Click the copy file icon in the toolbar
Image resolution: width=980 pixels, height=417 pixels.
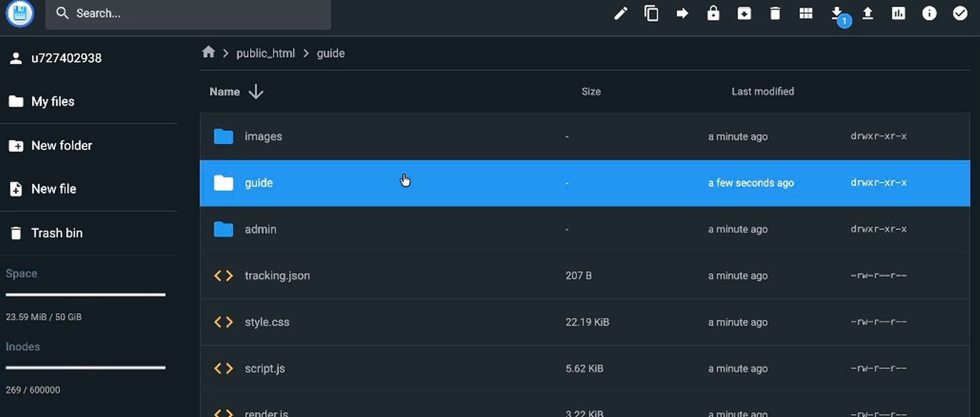coord(651,13)
